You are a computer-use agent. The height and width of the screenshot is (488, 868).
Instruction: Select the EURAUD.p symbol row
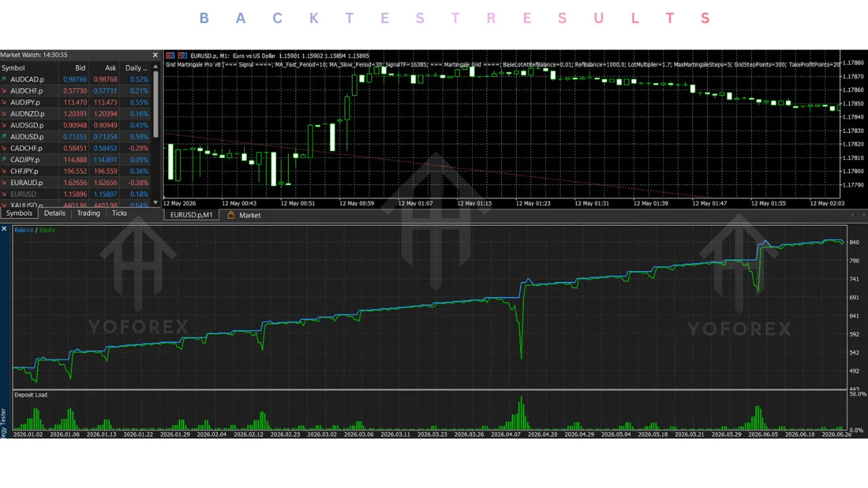point(76,183)
